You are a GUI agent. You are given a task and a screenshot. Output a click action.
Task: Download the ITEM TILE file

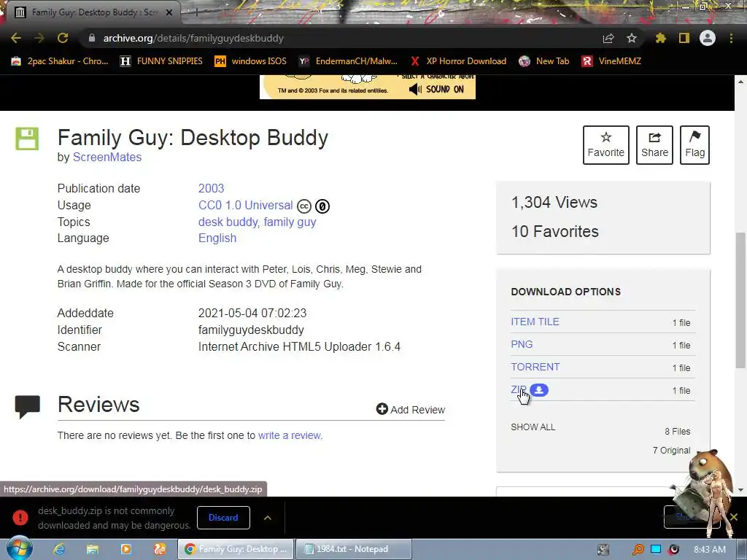tap(535, 322)
